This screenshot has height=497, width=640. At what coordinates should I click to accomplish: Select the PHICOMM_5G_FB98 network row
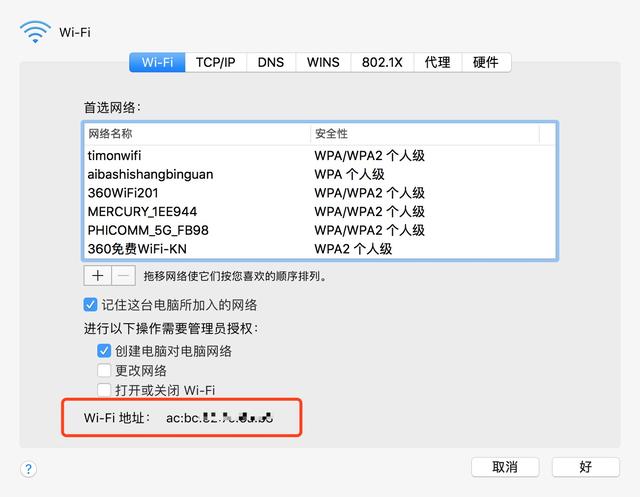tap(320, 230)
